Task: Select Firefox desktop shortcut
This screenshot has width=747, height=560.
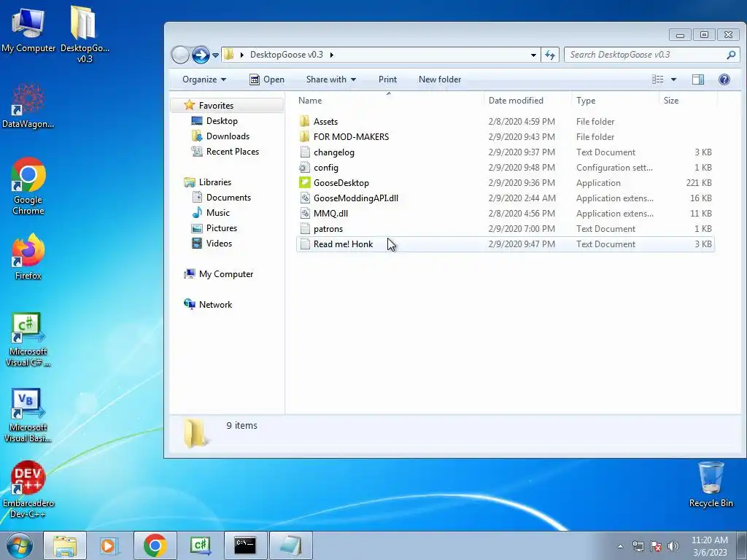Action: coord(28,257)
